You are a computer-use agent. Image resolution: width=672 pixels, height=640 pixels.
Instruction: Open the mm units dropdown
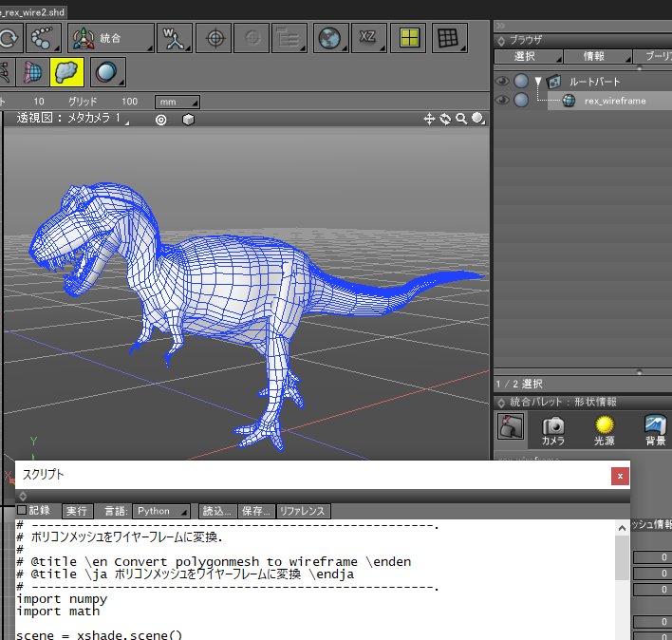[177, 102]
